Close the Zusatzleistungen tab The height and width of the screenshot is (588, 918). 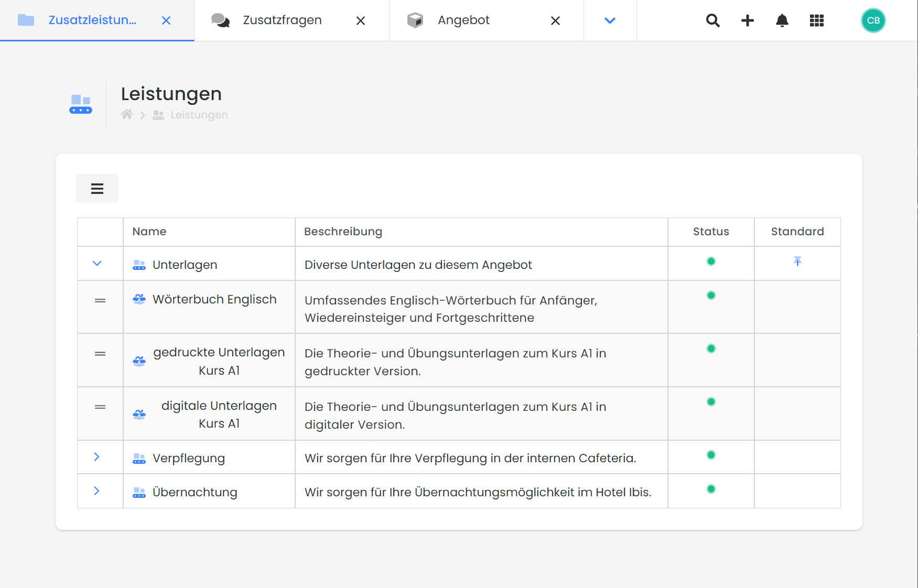coord(166,20)
